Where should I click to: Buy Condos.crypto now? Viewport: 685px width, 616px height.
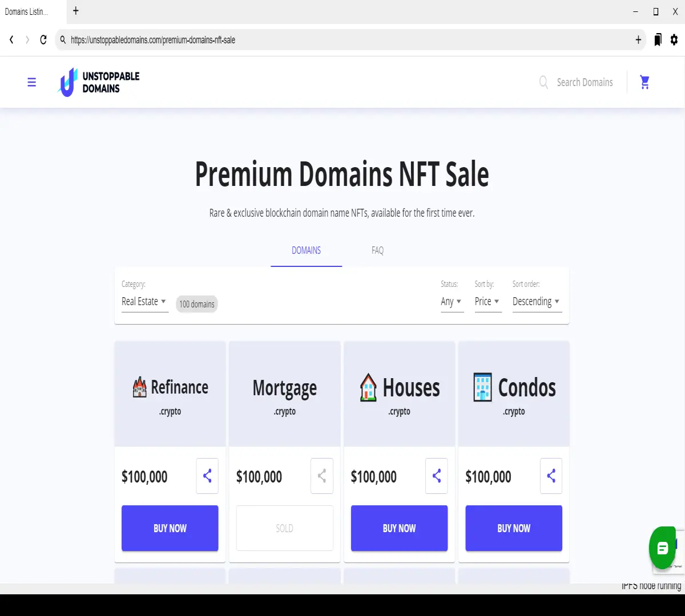pyautogui.click(x=514, y=528)
